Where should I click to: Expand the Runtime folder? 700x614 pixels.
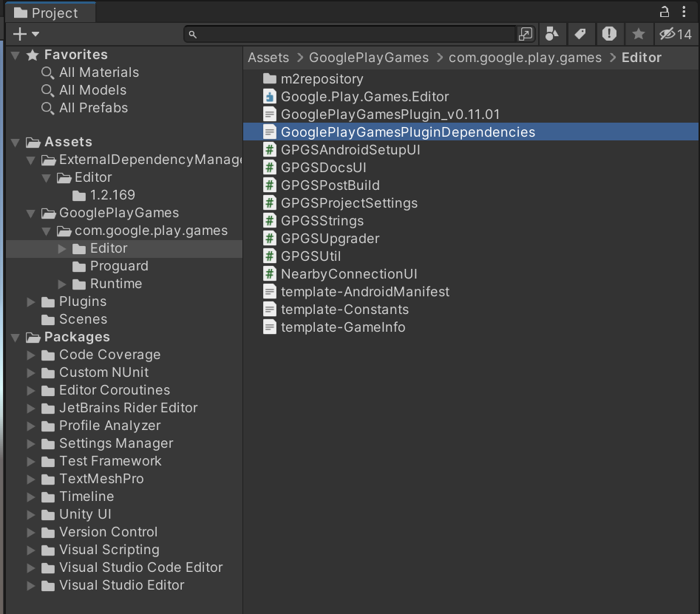pos(62,284)
